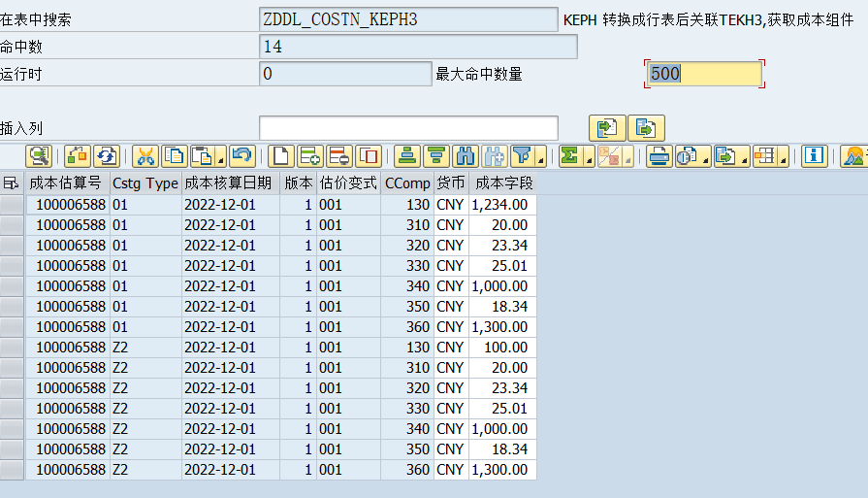Click the Views icon next to print
The image size is (868, 498).
(687, 156)
